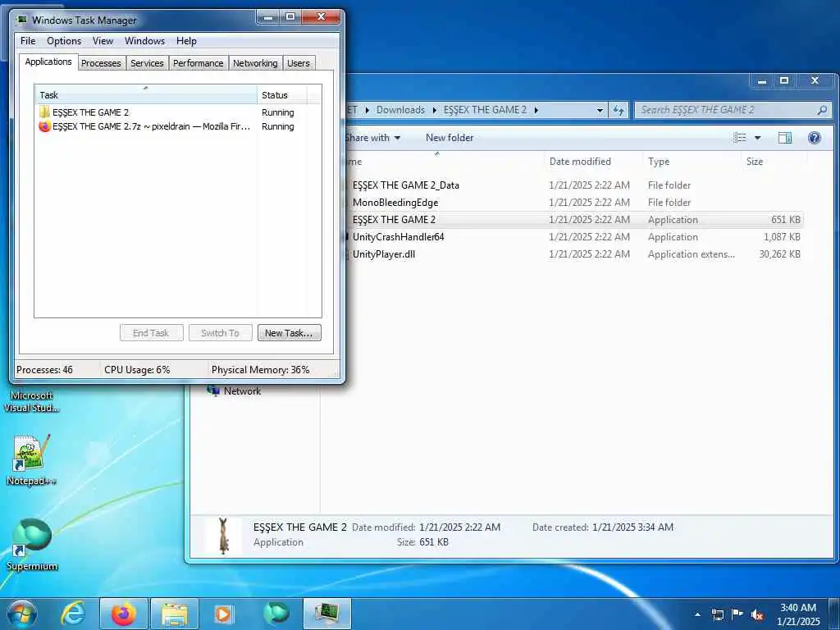840x630 pixels.
Task: Open the Options menu in Task Manager
Action: click(x=64, y=41)
